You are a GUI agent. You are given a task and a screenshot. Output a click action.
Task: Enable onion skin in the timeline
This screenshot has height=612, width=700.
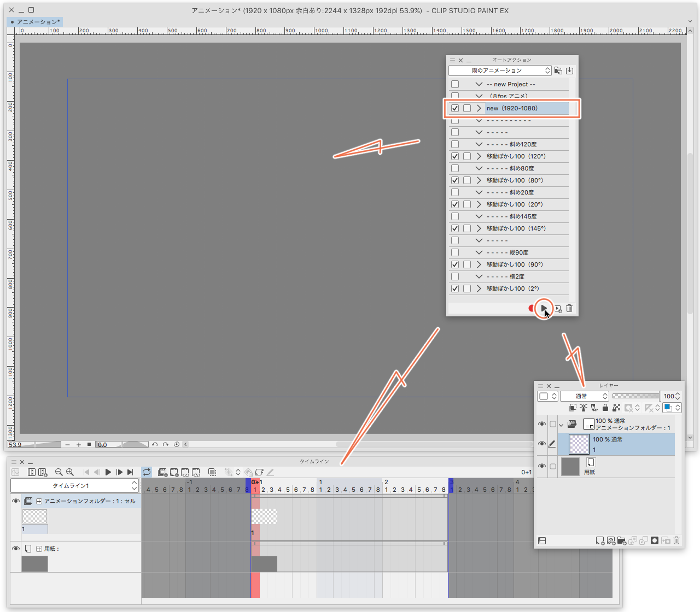coord(212,472)
